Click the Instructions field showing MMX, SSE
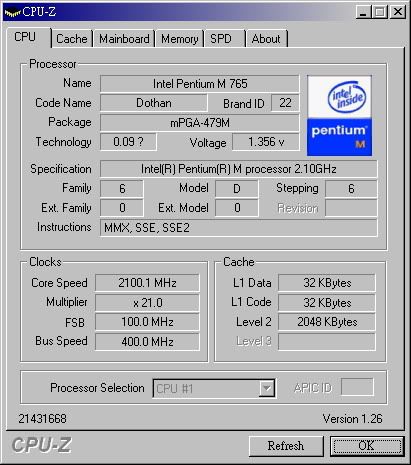This screenshot has height=465, width=411. coord(239,228)
